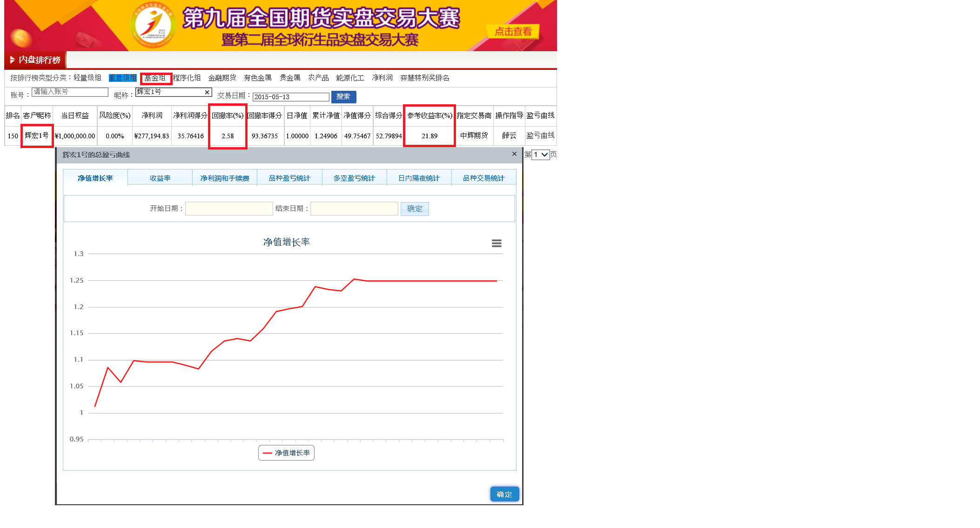Close the 辉宏1号 profit curve dialog
The height and width of the screenshot is (528, 980).
coord(514,154)
